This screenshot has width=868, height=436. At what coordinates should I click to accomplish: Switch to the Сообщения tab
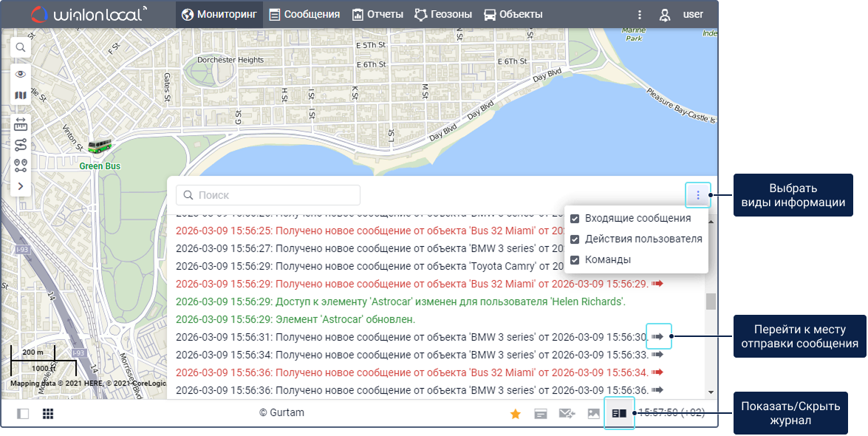coord(304,14)
